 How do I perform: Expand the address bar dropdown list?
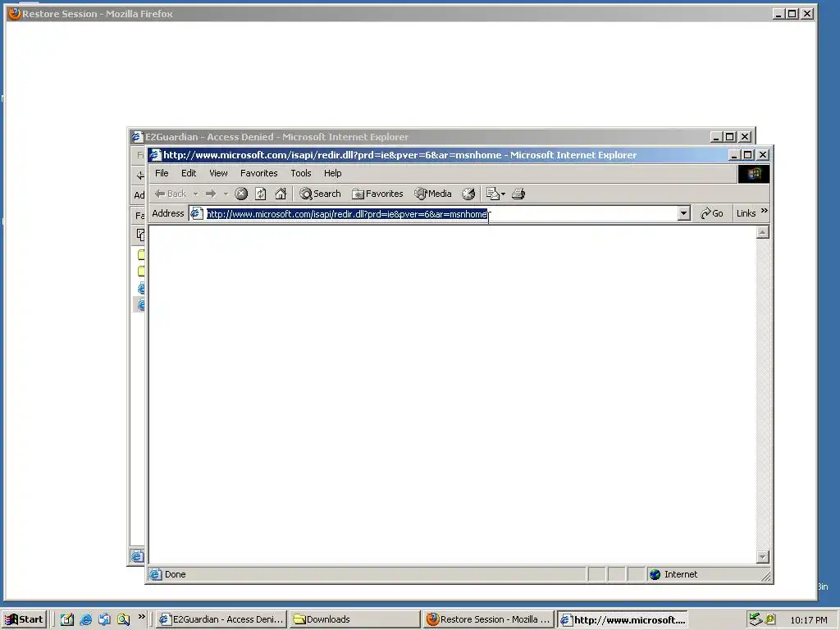coord(683,214)
